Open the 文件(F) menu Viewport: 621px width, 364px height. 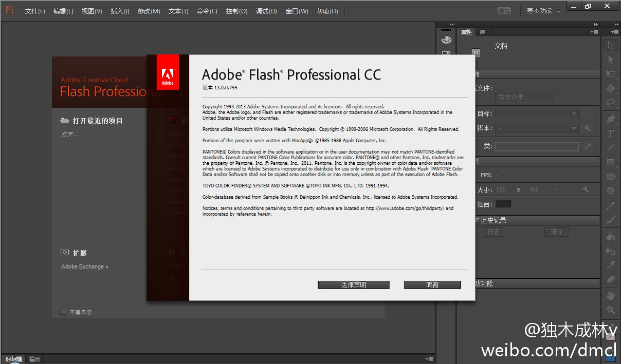coord(35,11)
